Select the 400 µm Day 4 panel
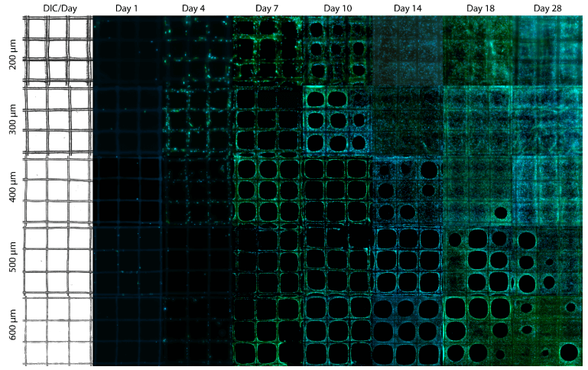This screenshot has height=370, width=588. point(197,191)
